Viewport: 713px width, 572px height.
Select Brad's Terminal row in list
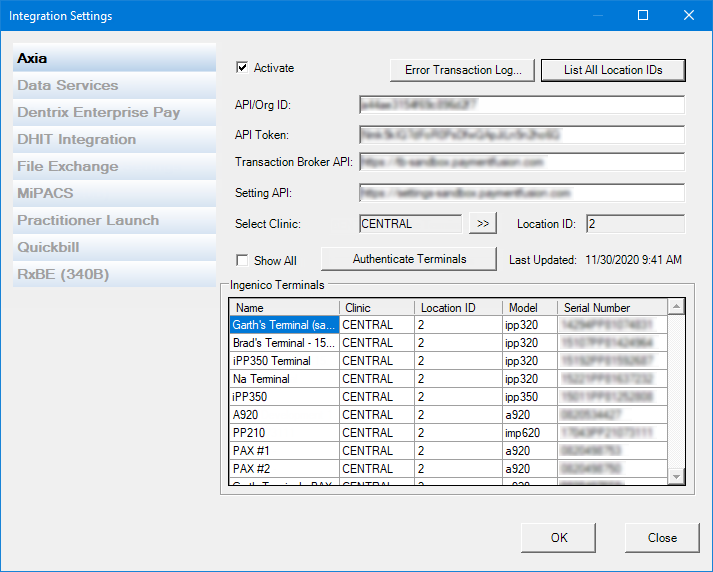[x=448, y=343]
